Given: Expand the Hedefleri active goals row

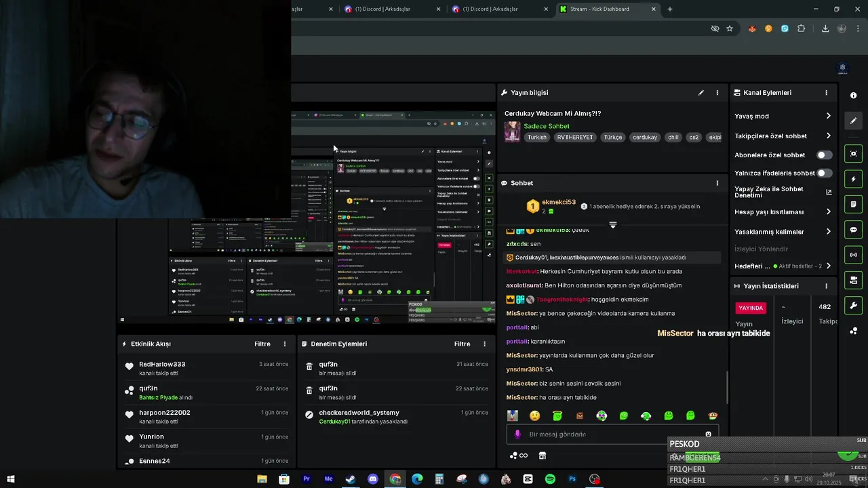Looking at the screenshot, I should point(828,266).
